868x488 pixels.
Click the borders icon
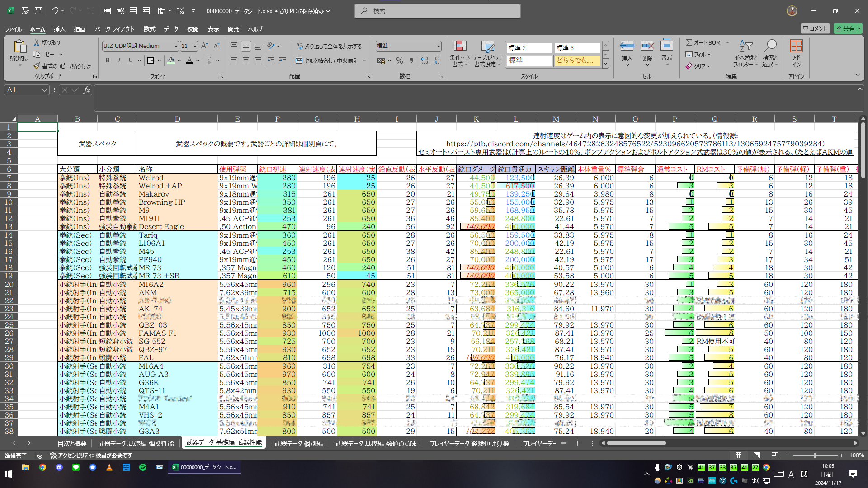tap(151, 61)
